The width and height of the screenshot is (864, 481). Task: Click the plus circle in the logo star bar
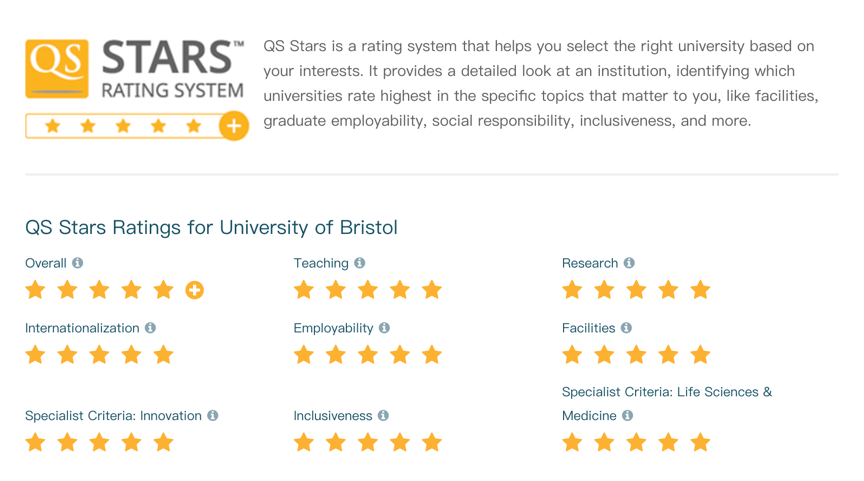[234, 126]
